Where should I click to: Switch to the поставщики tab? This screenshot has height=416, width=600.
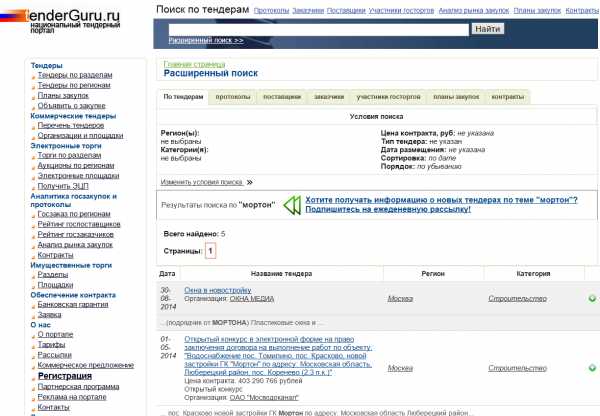(x=282, y=97)
